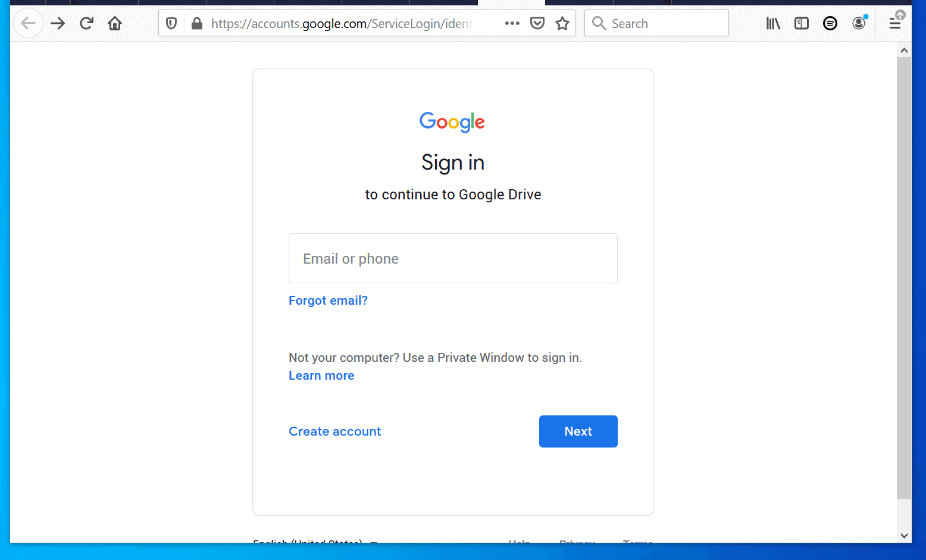The image size is (926, 560).
Task: Click the scrollbar down arrow
Action: coord(905,535)
